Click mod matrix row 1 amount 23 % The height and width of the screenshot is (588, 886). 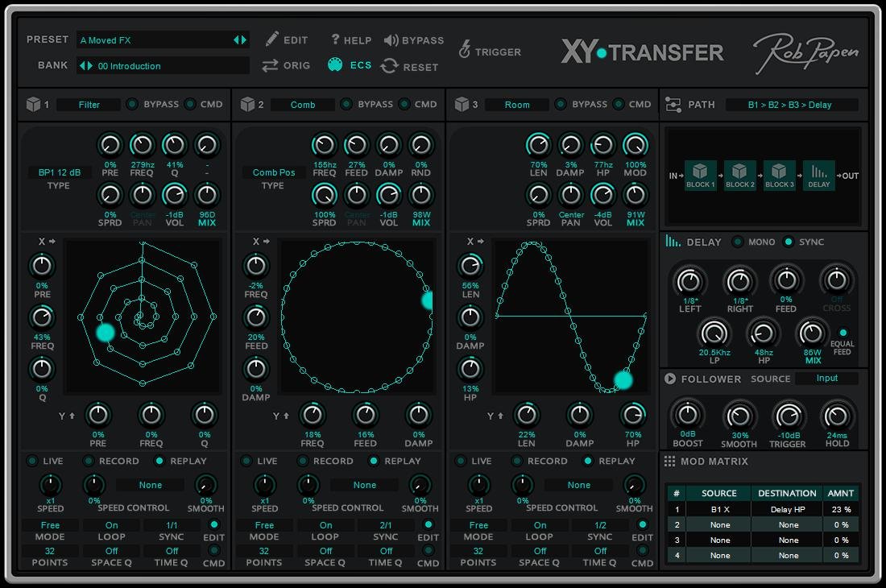pos(841,509)
